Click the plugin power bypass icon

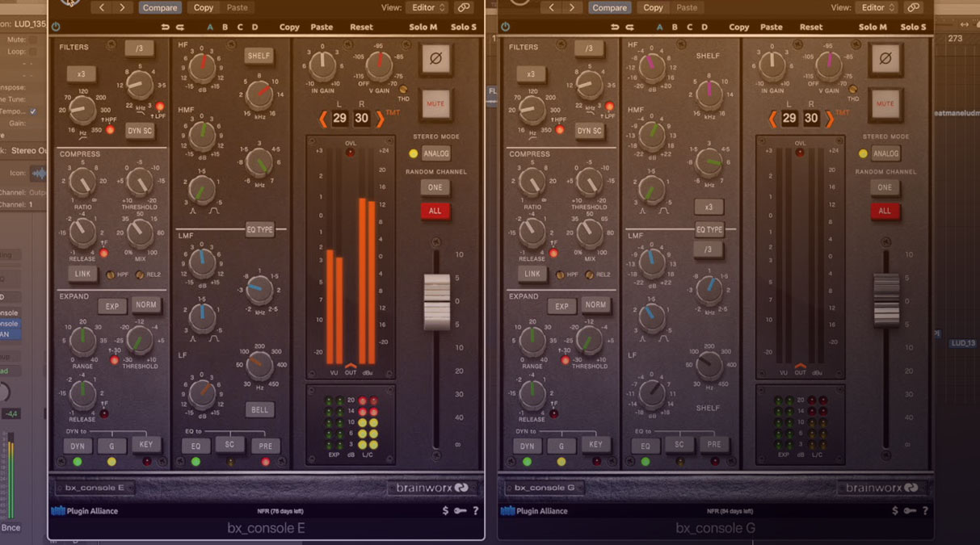click(56, 27)
